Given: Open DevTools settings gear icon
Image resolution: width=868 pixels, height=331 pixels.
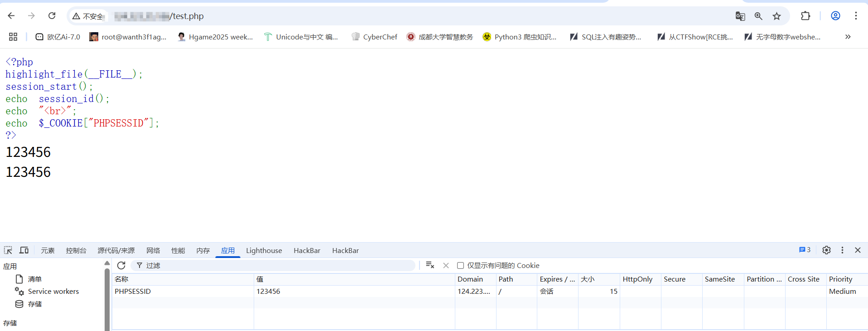Looking at the screenshot, I should pos(826,250).
